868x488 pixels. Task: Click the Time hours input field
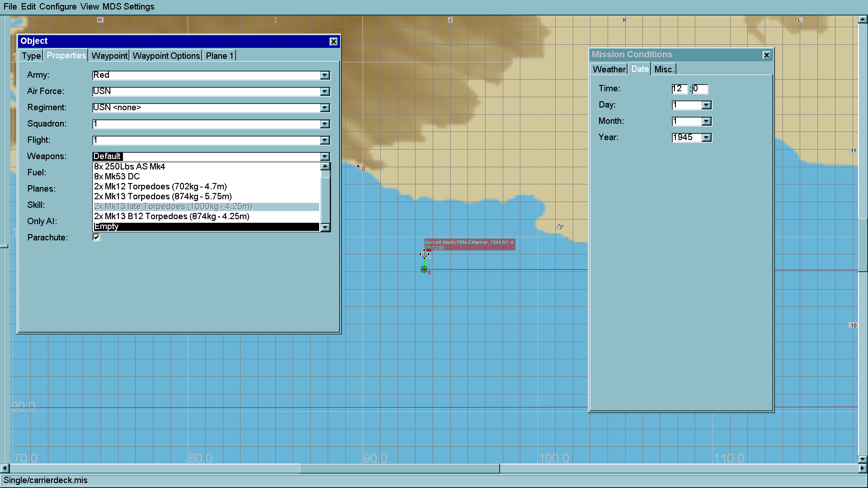click(679, 89)
